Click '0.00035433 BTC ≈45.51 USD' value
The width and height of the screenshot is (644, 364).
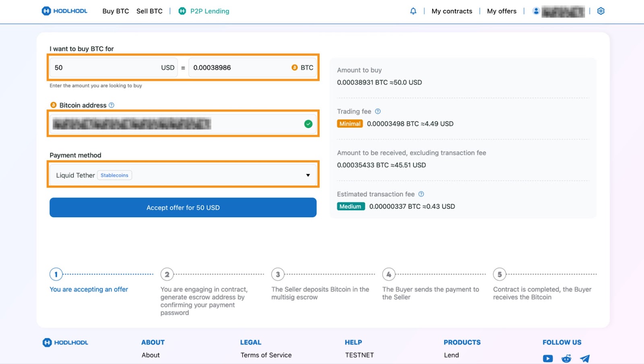[x=382, y=165]
